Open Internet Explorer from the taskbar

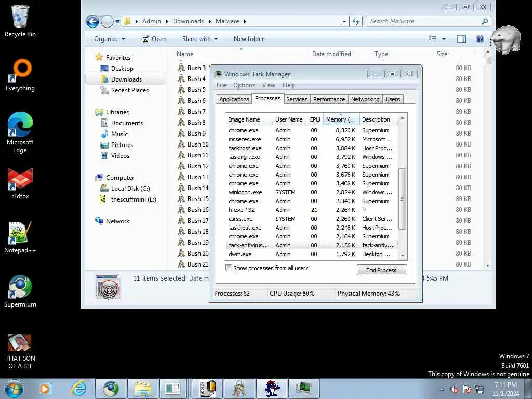tap(78, 389)
